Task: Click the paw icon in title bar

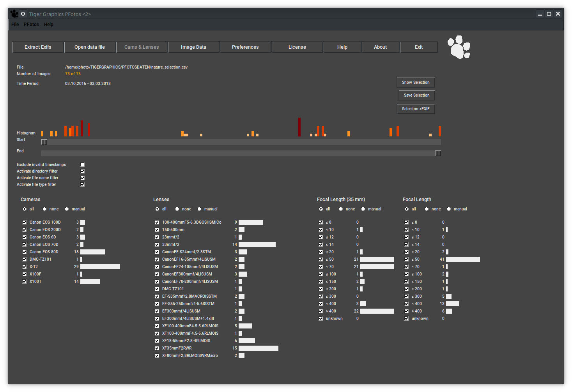Action: (x=14, y=14)
